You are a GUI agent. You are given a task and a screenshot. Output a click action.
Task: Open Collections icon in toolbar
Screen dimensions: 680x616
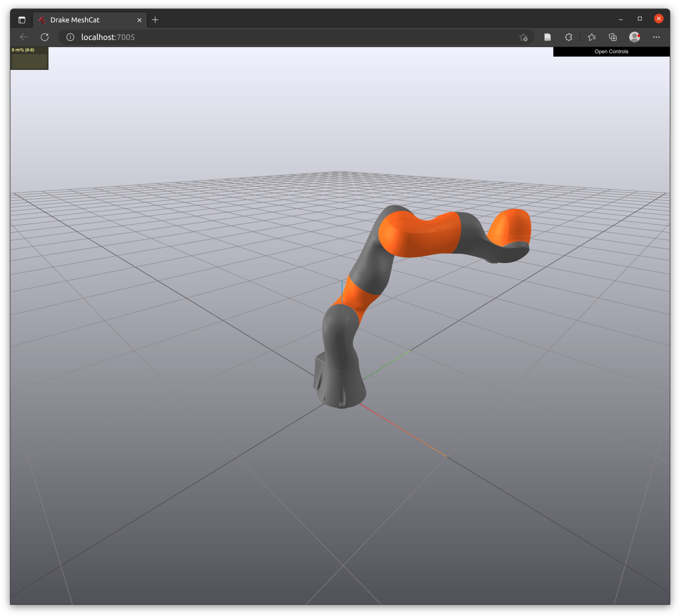click(x=613, y=37)
